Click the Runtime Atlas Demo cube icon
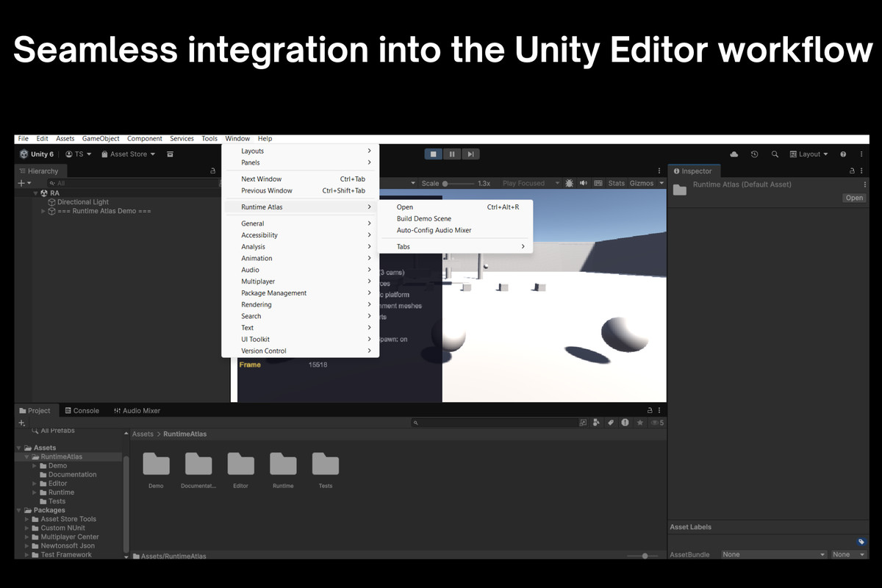This screenshot has width=882, height=588. coord(52,211)
